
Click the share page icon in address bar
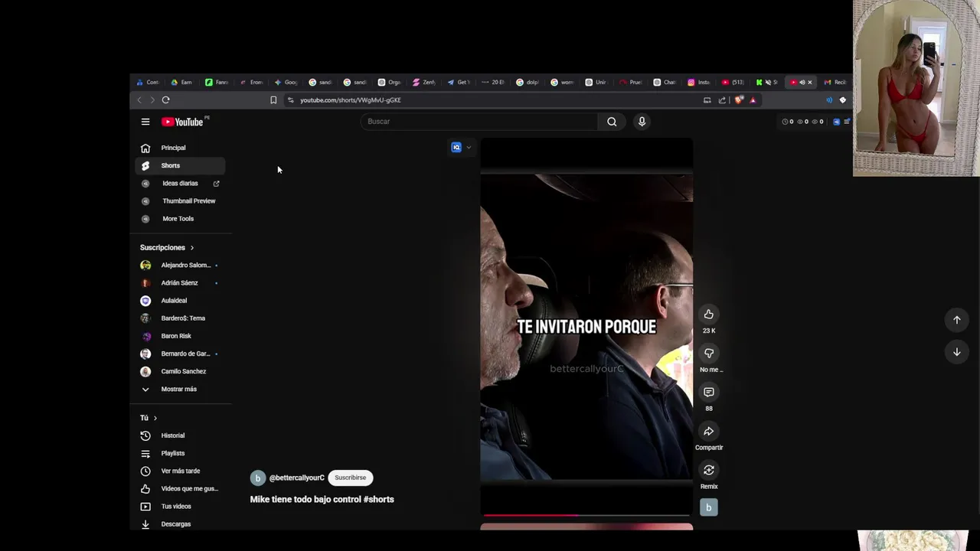pyautogui.click(x=722, y=99)
